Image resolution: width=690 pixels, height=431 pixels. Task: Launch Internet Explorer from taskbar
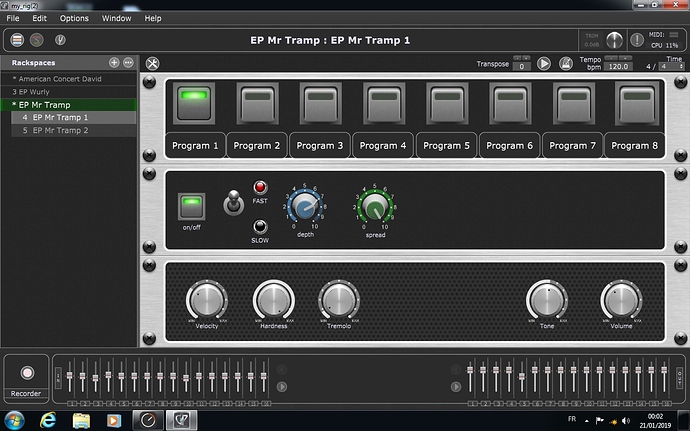click(x=48, y=420)
